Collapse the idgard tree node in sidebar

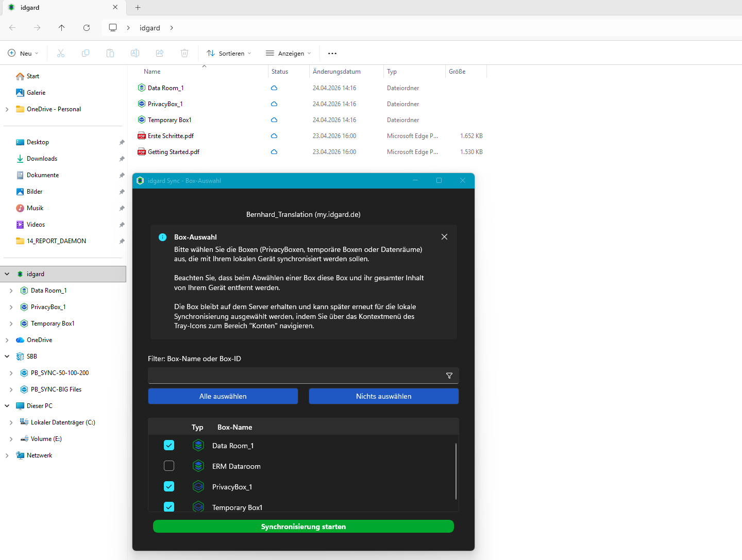[7, 274]
